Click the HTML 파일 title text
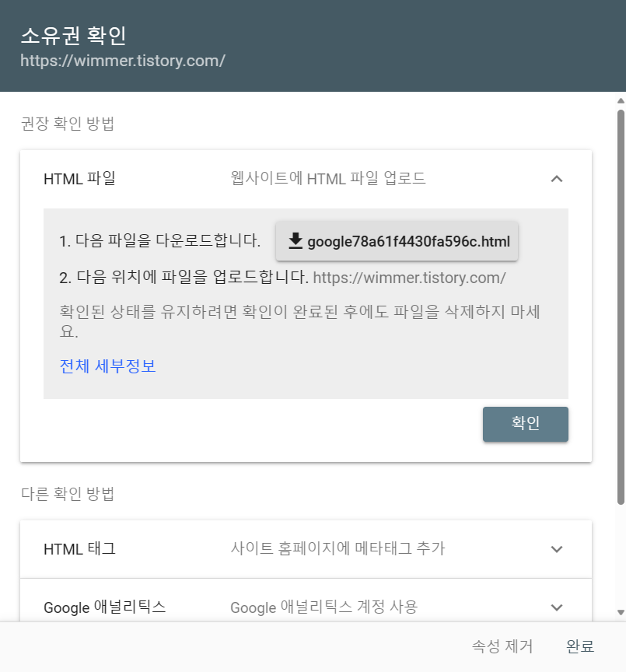Image resolution: width=626 pixels, height=672 pixels. point(79,178)
